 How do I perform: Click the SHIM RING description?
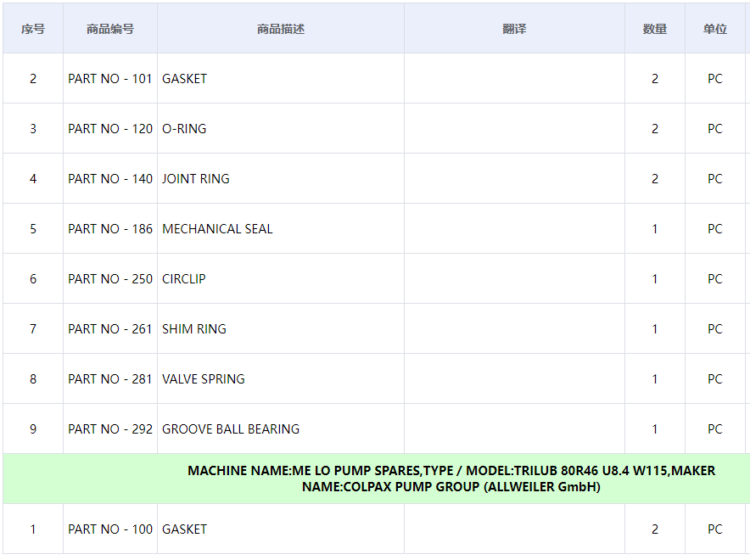194,329
